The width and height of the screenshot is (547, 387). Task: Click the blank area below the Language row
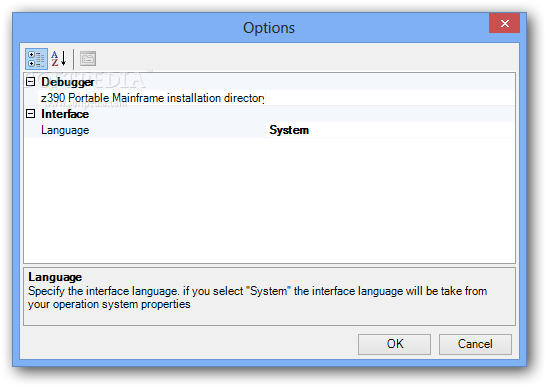269,200
